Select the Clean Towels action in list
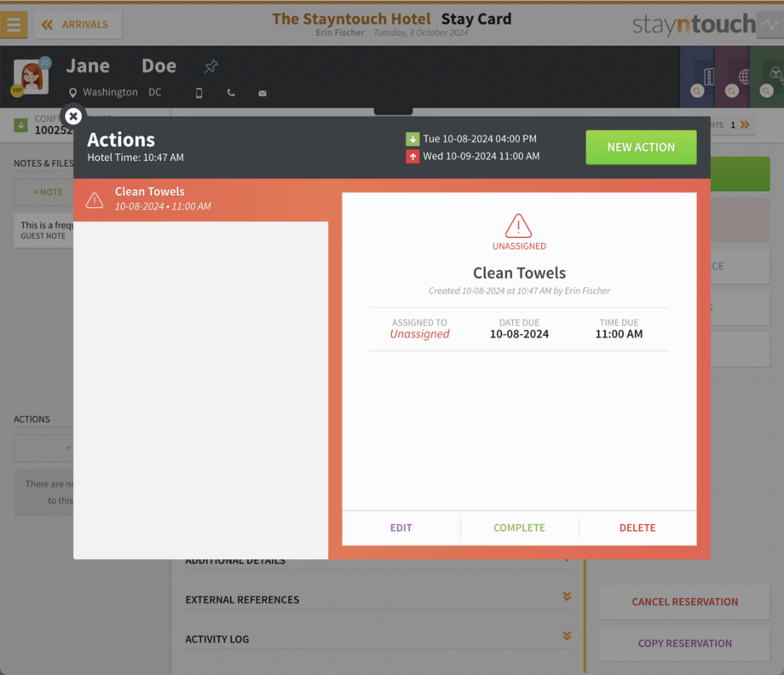Viewport: 784px width, 675px height. click(200, 199)
